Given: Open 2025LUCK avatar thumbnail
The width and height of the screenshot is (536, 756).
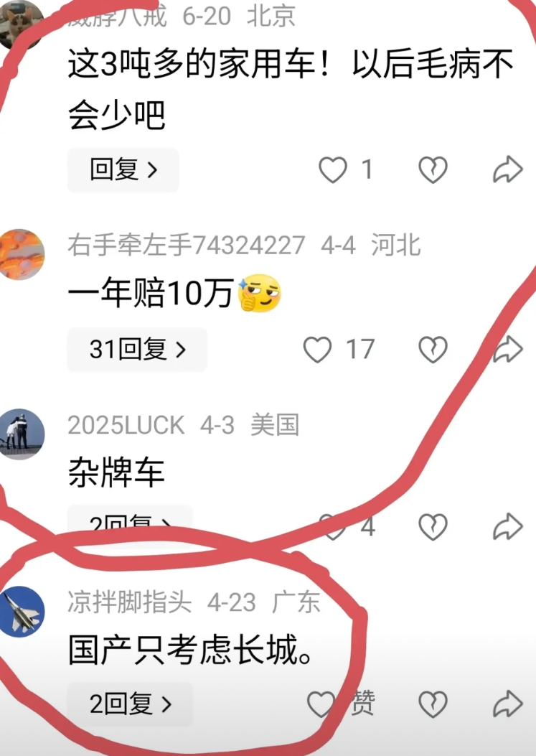Looking at the screenshot, I should [22, 434].
